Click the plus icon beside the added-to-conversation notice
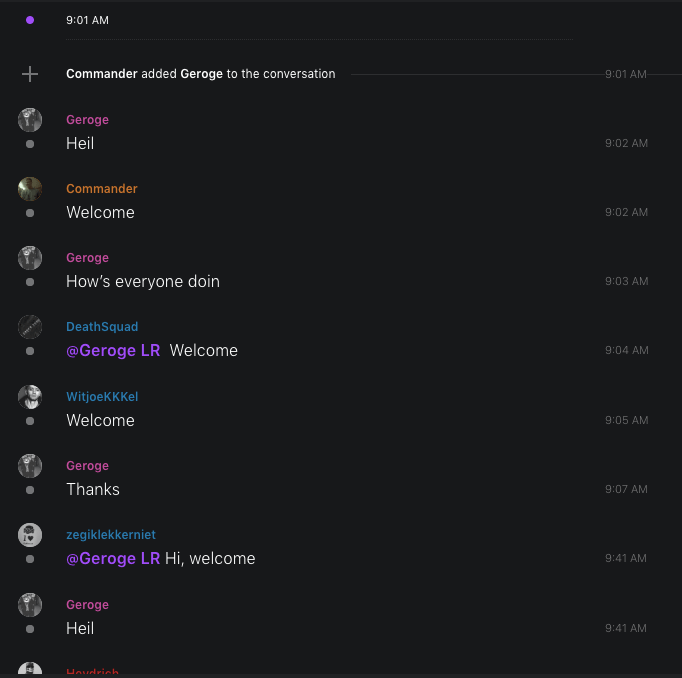682x678 pixels. [x=30, y=74]
